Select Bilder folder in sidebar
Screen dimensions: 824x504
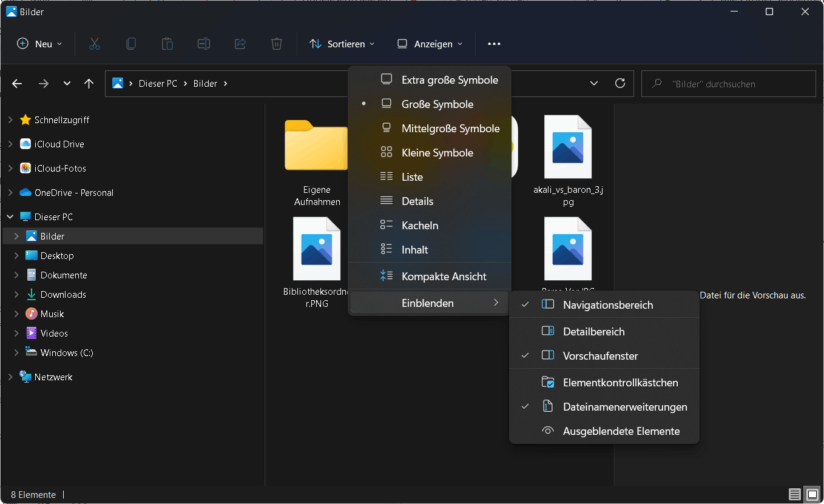pos(133,237)
